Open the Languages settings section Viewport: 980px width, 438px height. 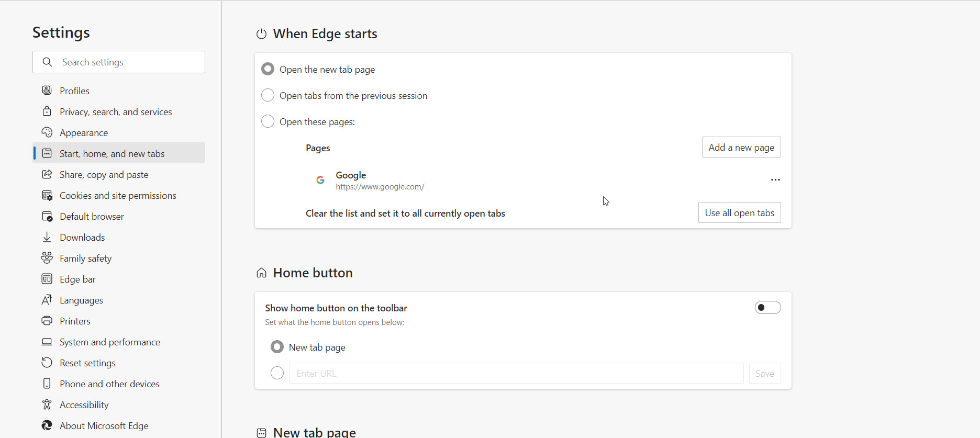tap(81, 300)
